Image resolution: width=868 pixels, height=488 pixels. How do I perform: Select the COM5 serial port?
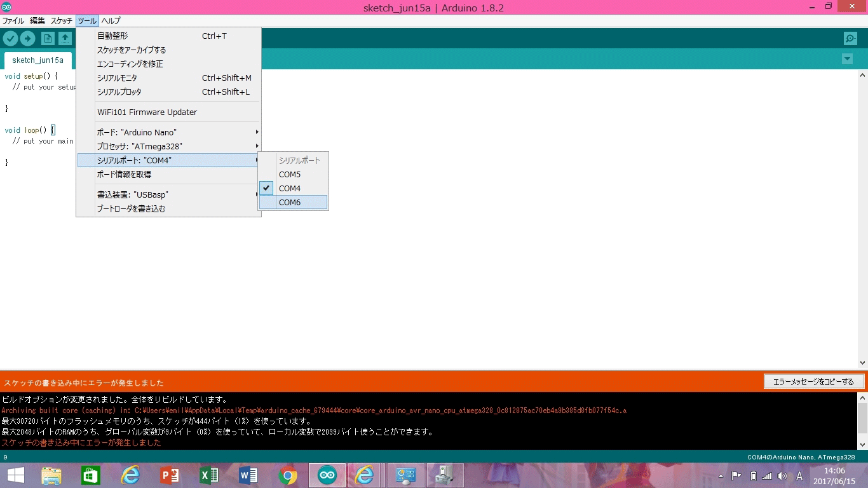point(293,175)
